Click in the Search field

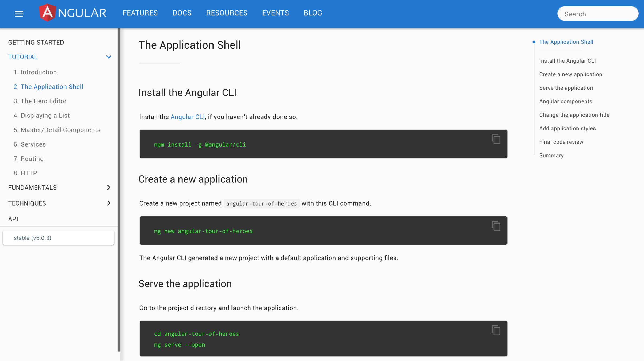597,14
